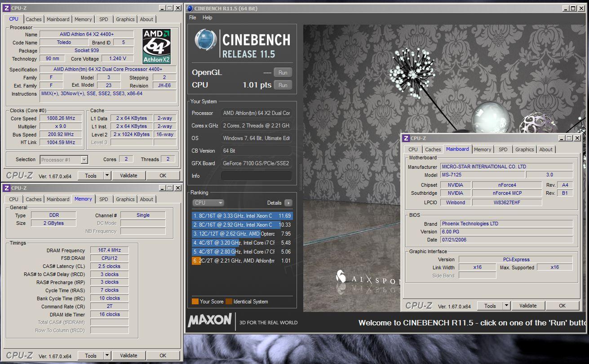The width and height of the screenshot is (589, 364).
Task: Open the CPU ranking dropdown in Cinebench
Action: [208, 203]
